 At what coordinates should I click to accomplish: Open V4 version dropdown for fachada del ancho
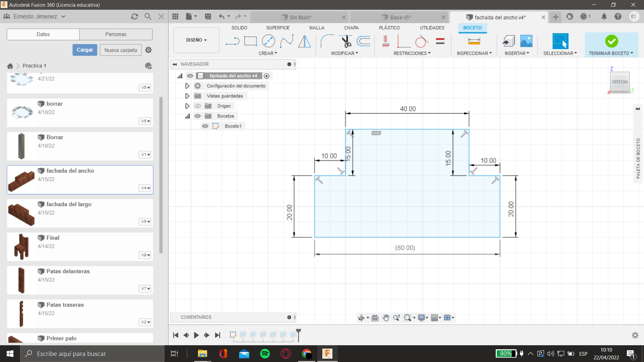pyautogui.click(x=145, y=188)
